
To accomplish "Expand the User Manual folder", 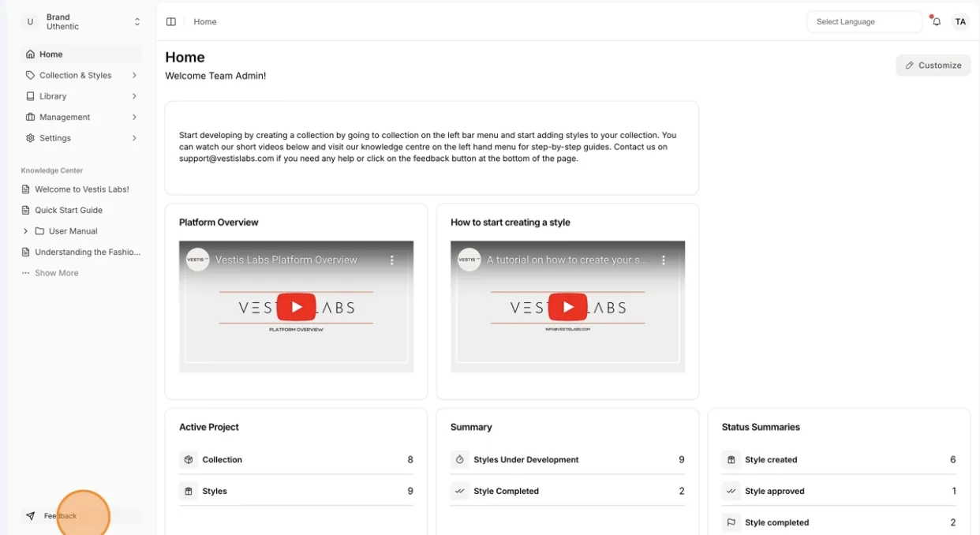I will point(25,231).
